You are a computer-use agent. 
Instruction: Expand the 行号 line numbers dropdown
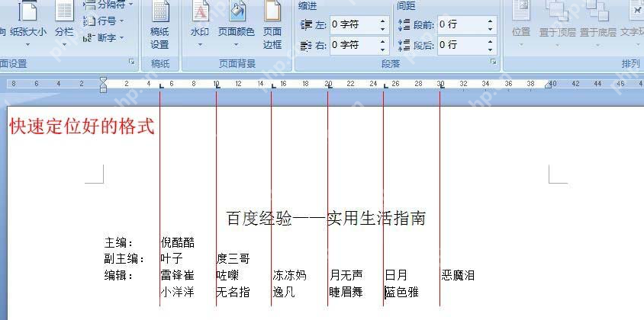(x=121, y=21)
